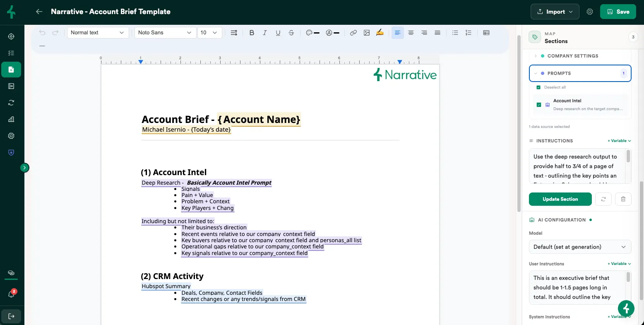Click the '(2) CRM Activity' heading

pos(172,276)
